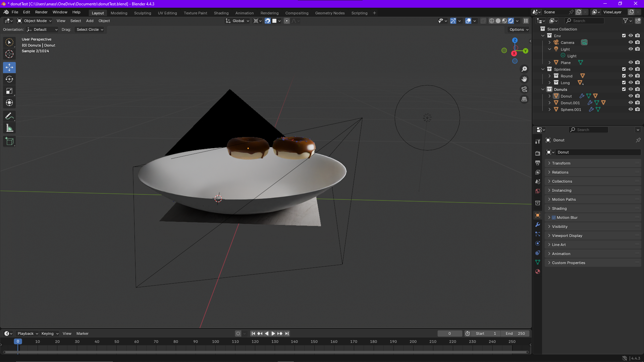Activate the Move tool

pyautogui.click(x=9, y=67)
